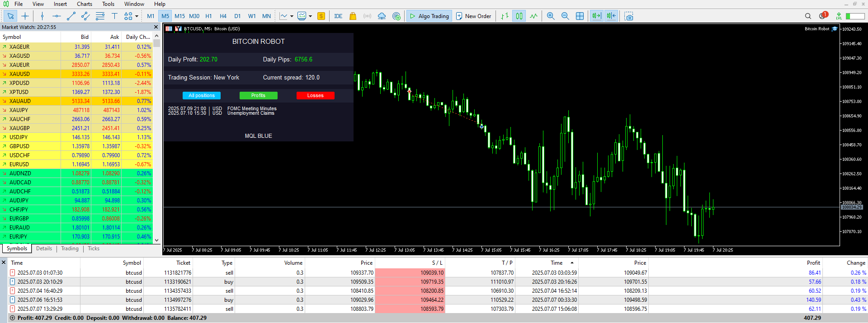
Task: Click the green globe plus icon
Action: (x=396, y=16)
